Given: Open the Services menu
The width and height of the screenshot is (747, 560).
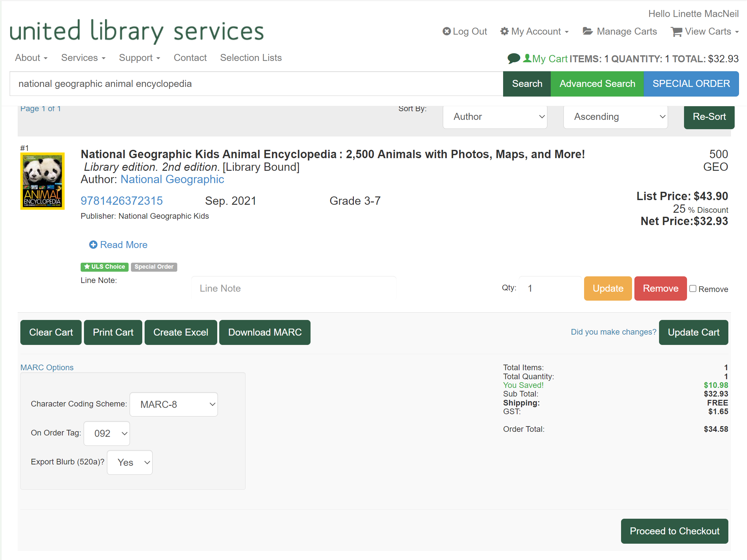Looking at the screenshot, I should [83, 58].
